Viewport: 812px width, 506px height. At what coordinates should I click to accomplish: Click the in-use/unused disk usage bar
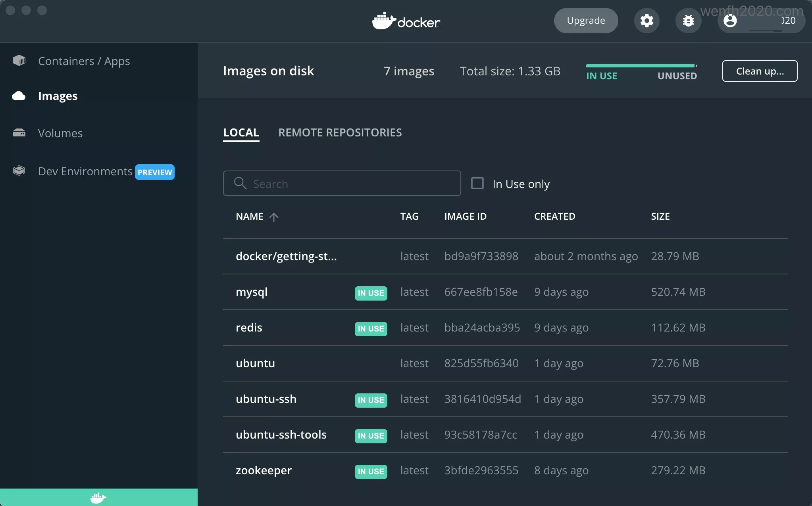point(641,66)
